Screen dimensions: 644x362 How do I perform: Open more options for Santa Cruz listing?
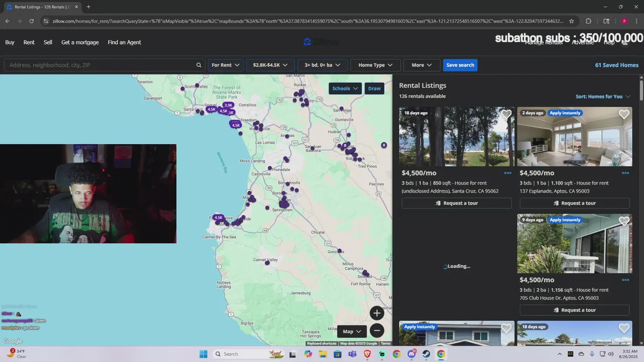tap(508, 173)
